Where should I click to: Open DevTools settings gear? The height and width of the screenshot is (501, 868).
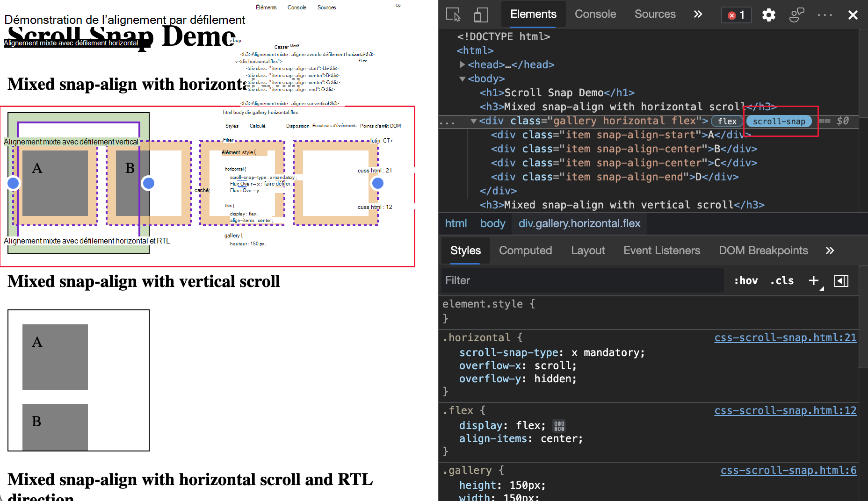[x=768, y=15]
